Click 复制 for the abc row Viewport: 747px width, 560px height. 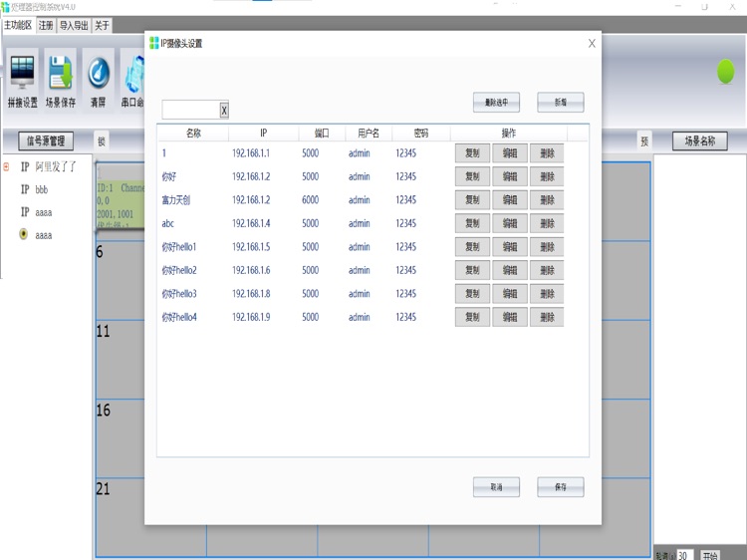point(472,223)
